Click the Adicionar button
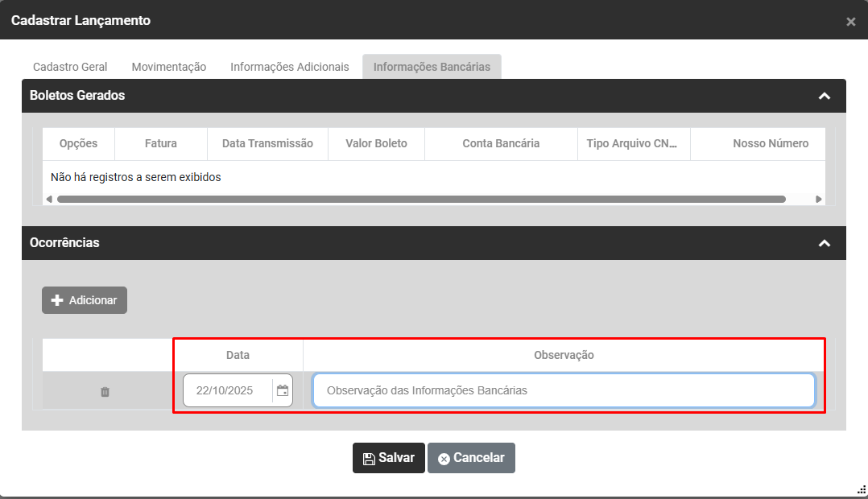This screenshot has width=868, height=499. 85,300
